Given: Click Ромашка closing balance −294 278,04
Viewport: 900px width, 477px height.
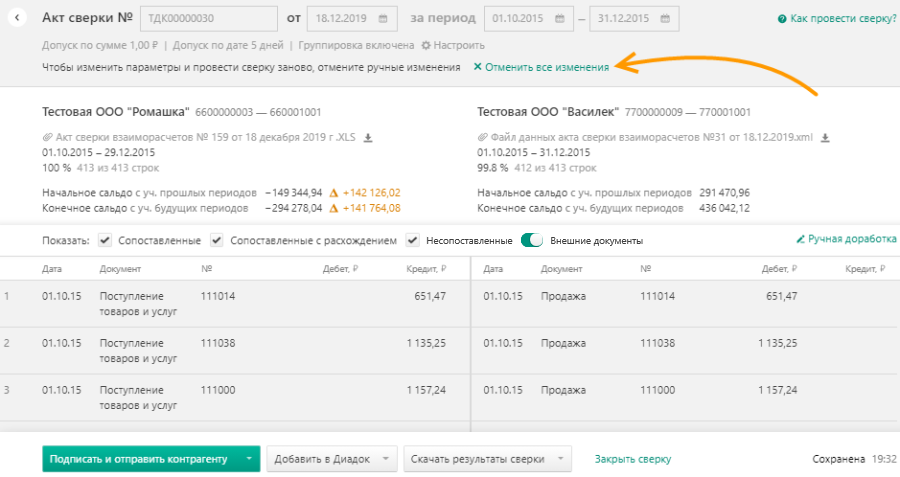Looking at the screenshot, I should point(293,208).
